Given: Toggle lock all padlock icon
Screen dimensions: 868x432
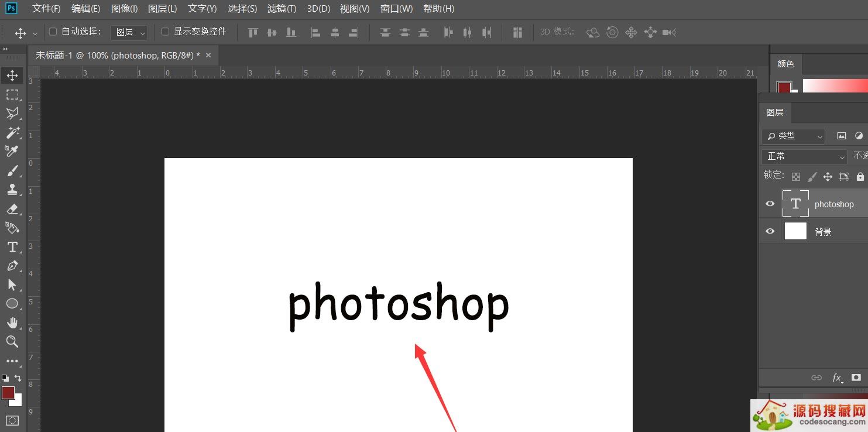Looking at the screenshot, I should (x=860, y=176).
